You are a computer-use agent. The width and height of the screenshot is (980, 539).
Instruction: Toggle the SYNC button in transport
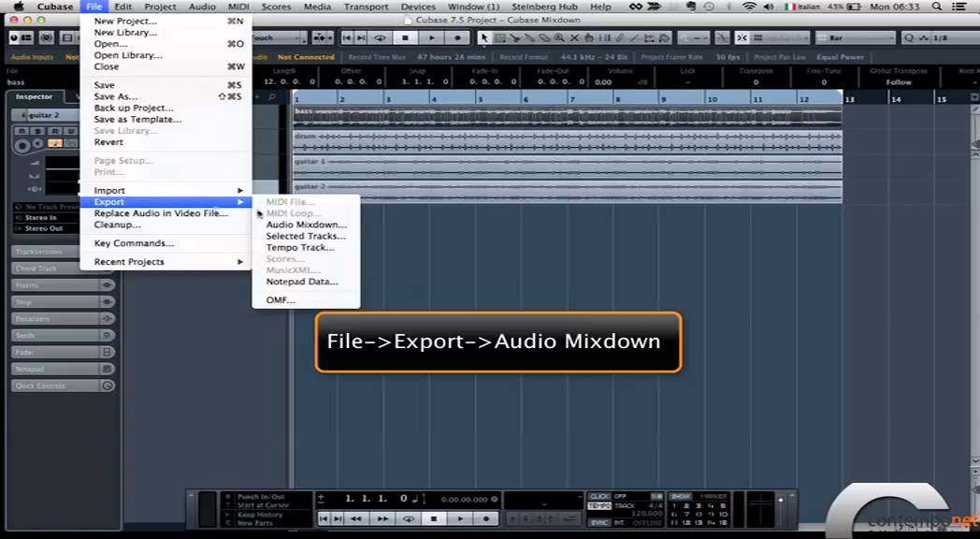tap(599, 522)
